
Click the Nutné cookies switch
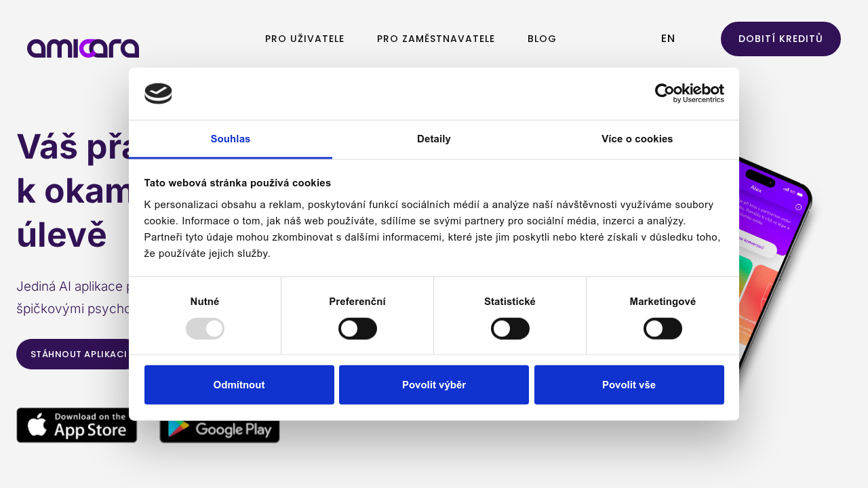pos(205,328)
